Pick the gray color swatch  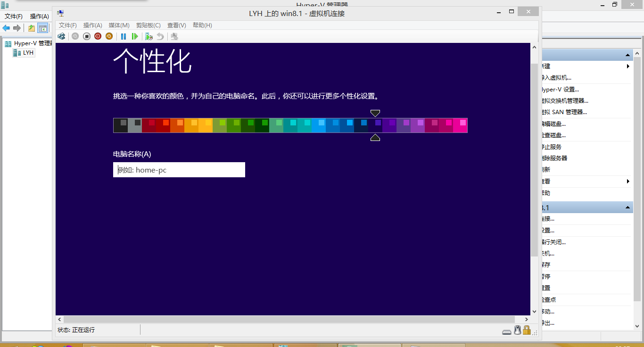coord(135,125)
